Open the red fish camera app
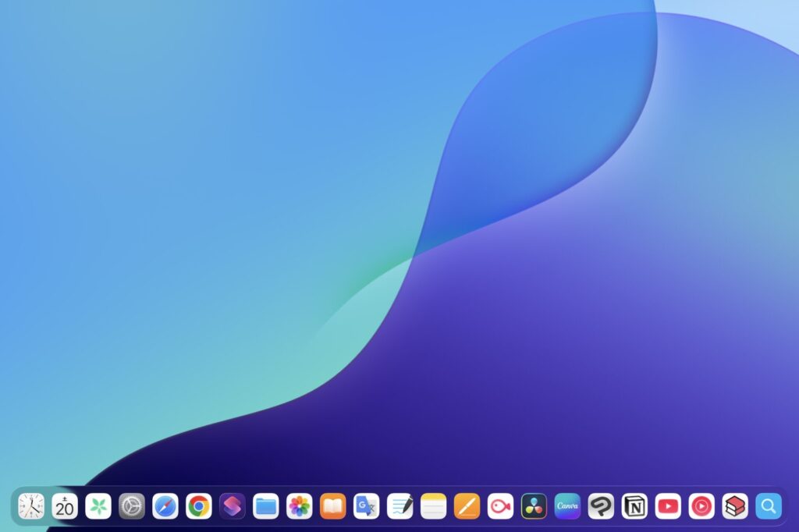The width and height of the screenshot is (799, 532). click(500, 506)
